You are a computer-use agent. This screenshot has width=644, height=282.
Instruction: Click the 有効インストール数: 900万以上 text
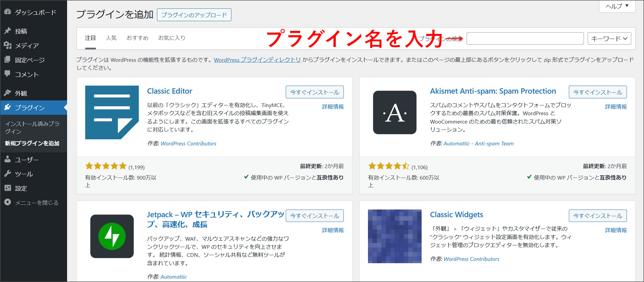(x=121, y=181)
